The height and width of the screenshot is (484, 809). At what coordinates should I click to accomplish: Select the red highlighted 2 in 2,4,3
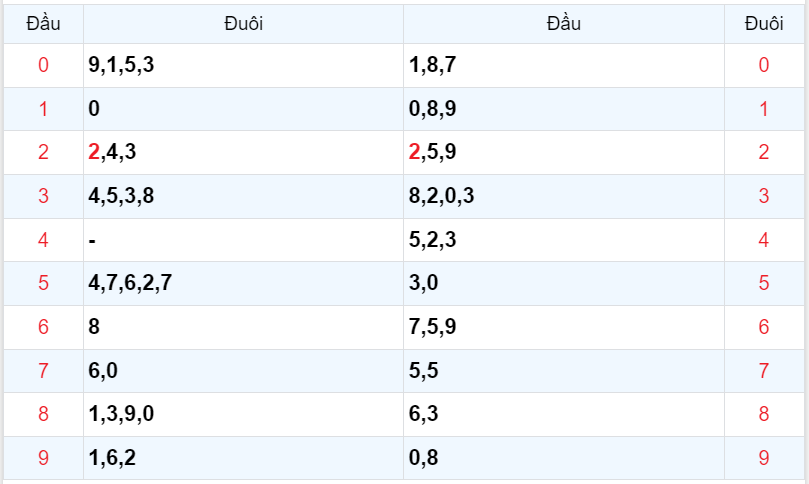tap(94, 152)
